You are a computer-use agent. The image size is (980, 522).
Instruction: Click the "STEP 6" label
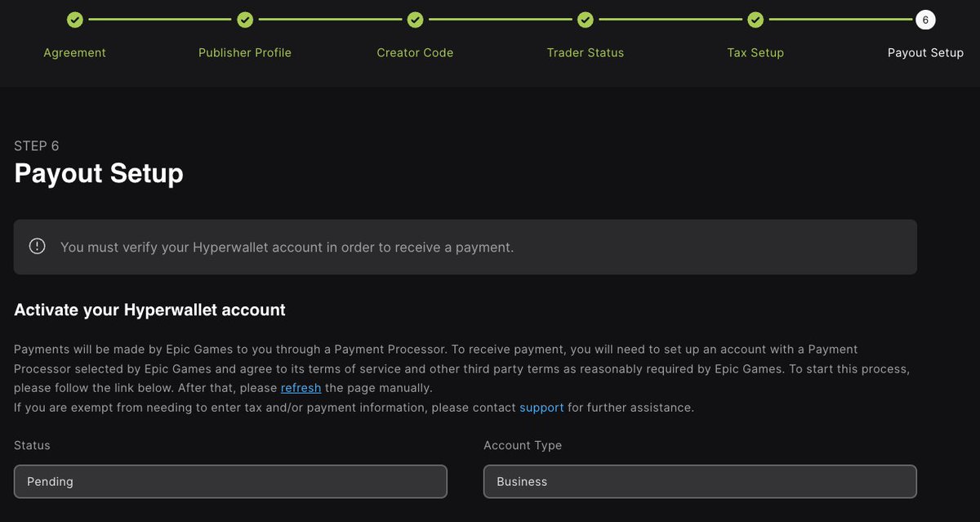(x=37, y=146)
